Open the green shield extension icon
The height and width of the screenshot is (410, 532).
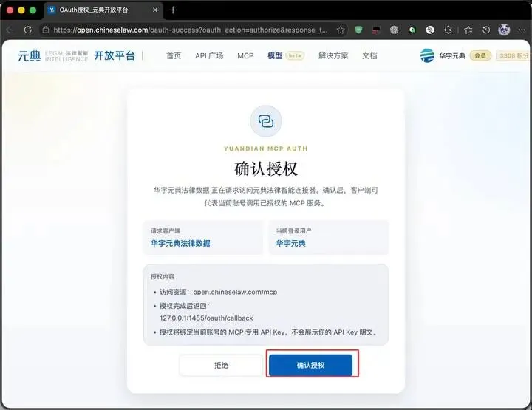[x=358, y=30]
